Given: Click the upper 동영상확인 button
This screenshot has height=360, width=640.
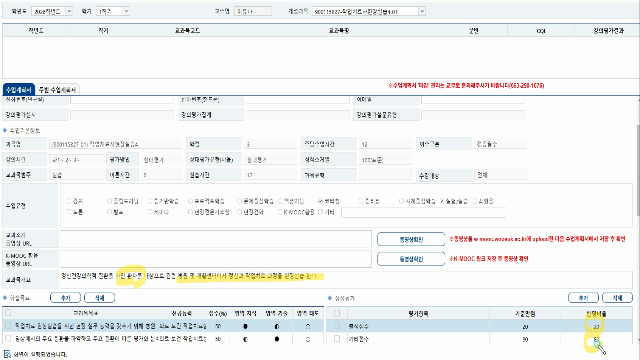Looking at the screenshot, I should tap(411, 240).
